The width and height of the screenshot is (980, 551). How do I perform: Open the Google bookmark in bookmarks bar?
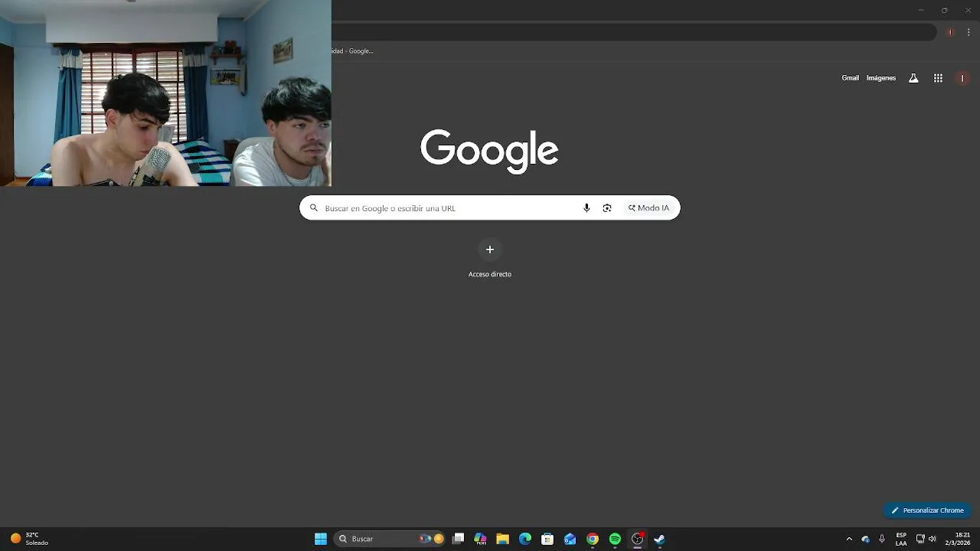coord(353,51)
